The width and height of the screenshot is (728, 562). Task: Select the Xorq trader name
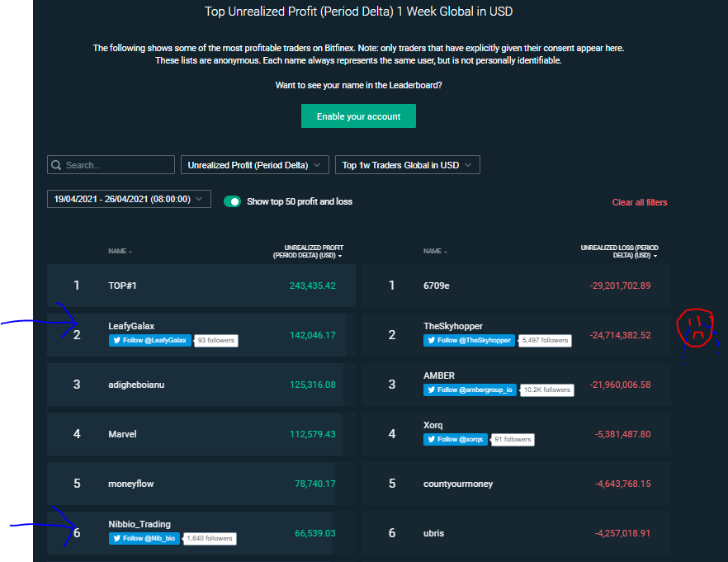click(433, 425)
